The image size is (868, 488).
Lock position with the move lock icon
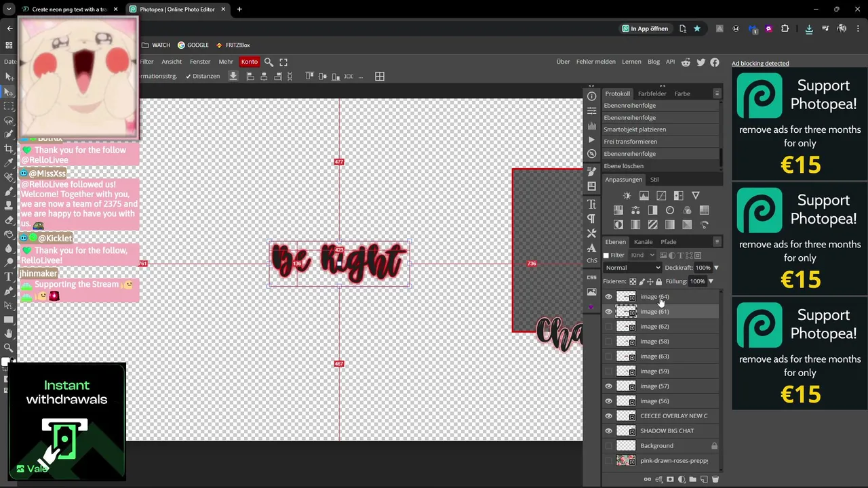pos(650,281)
